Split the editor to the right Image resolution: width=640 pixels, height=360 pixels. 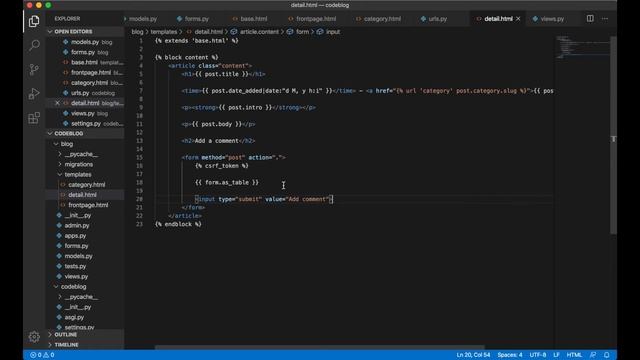pyautogui.click(x=590, y=18)
